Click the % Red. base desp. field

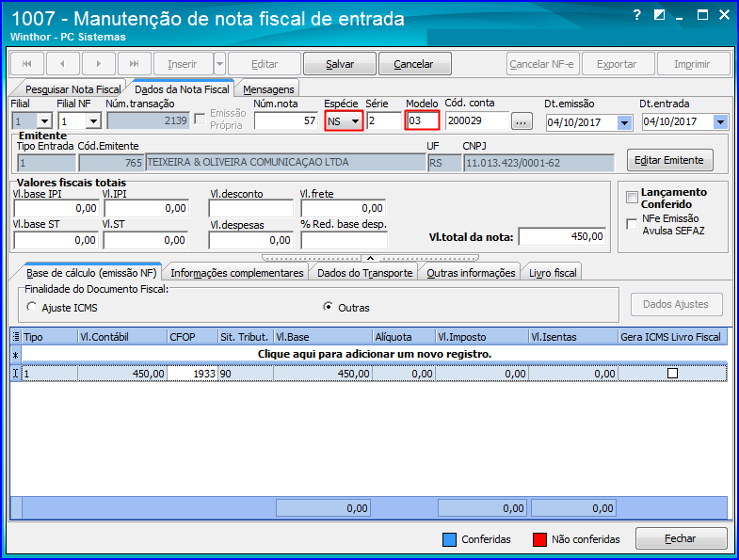click(344, 240)
